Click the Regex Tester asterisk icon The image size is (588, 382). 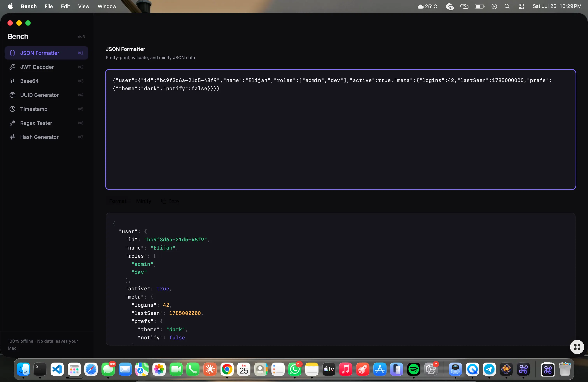(12, 123)
